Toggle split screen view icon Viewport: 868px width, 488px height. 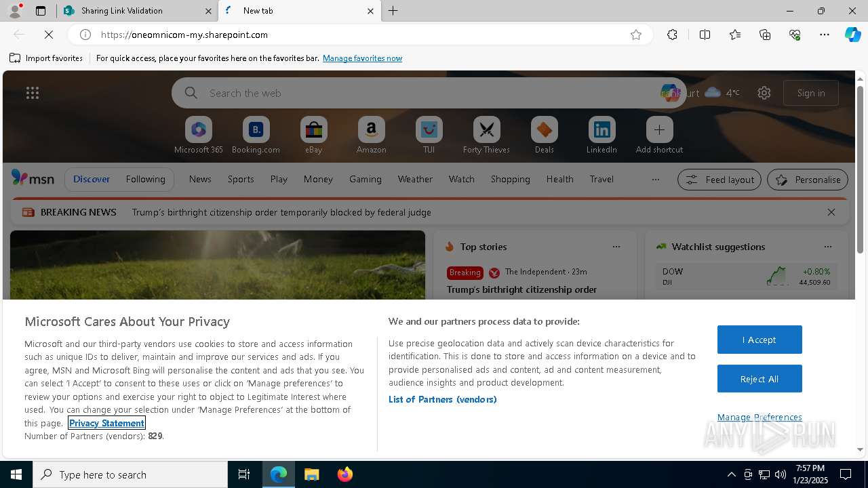[705, 35]
